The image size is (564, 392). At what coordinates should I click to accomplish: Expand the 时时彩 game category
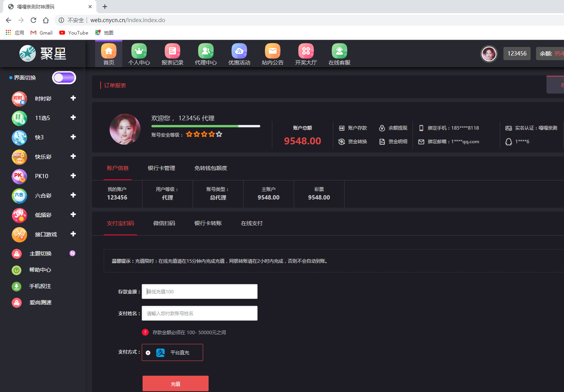(x=73, y=98)
